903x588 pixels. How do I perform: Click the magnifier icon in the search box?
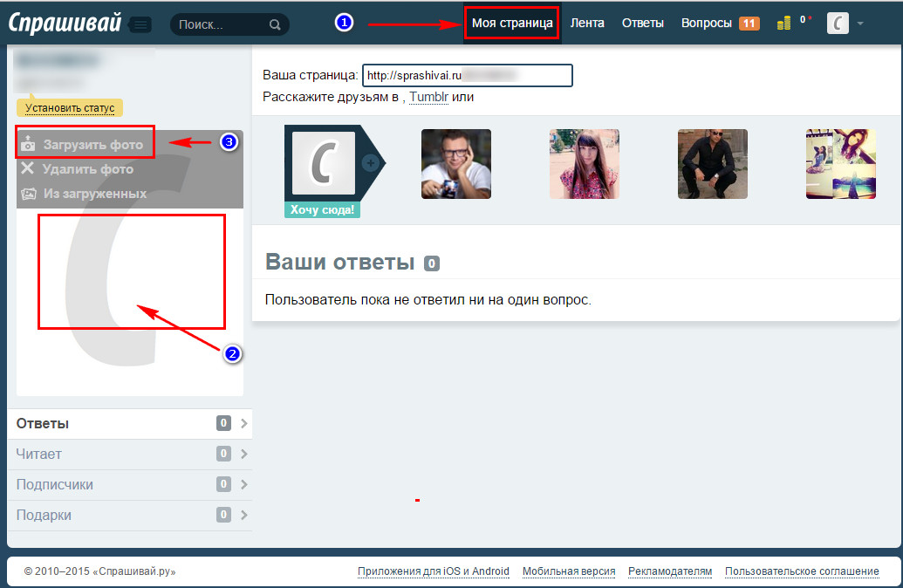point(275,24)
